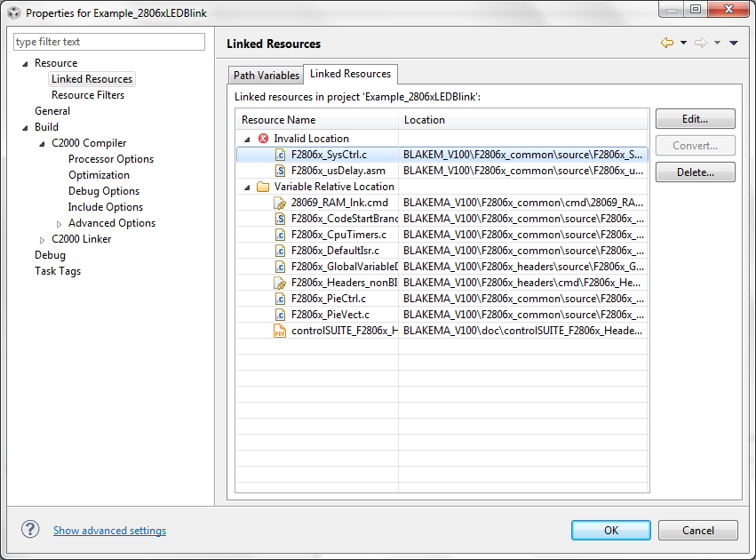The image size is (756, 560).
Task: Collapse the Invalid Location group
Action: [247, 139]
